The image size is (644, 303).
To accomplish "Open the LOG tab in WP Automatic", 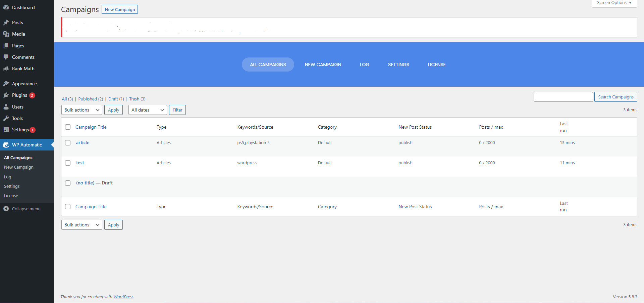I will [x=364, y=64].
